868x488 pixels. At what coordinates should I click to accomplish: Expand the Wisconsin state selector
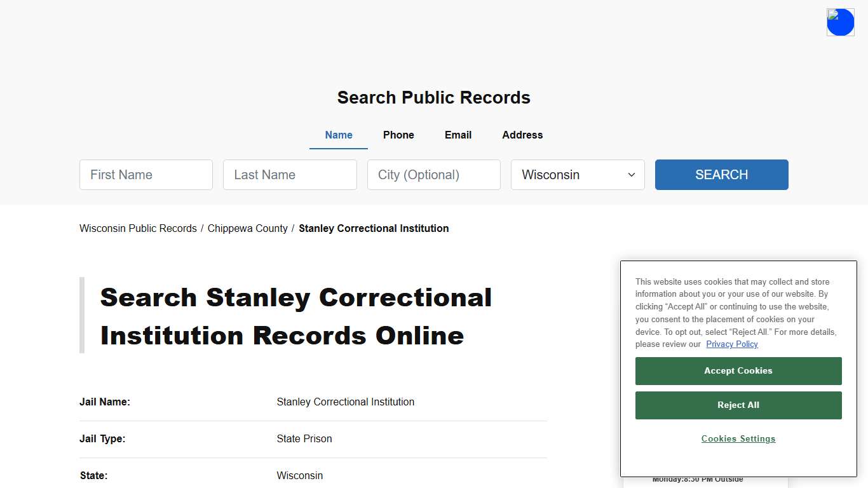(577, 175)
